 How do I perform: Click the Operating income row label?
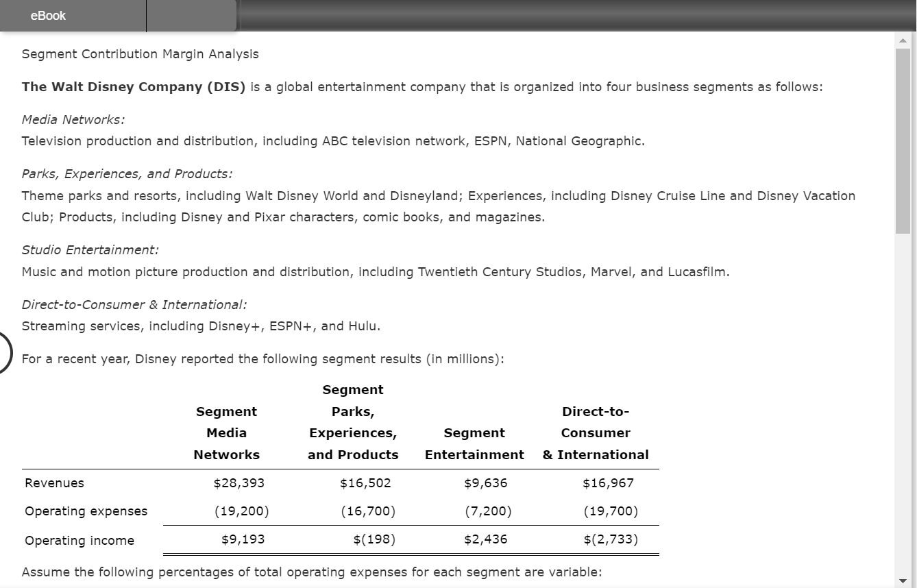[80, 541]
